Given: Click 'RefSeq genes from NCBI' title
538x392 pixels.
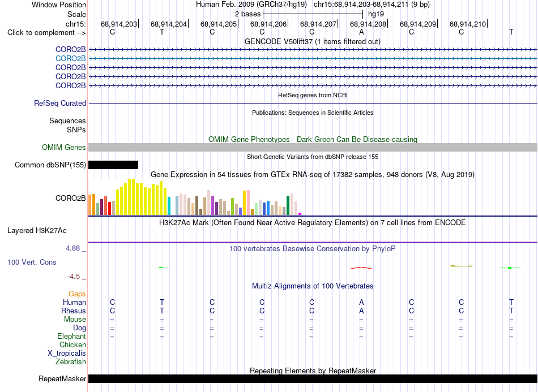Looking at the screenshot, I should (x=313, y=95).
